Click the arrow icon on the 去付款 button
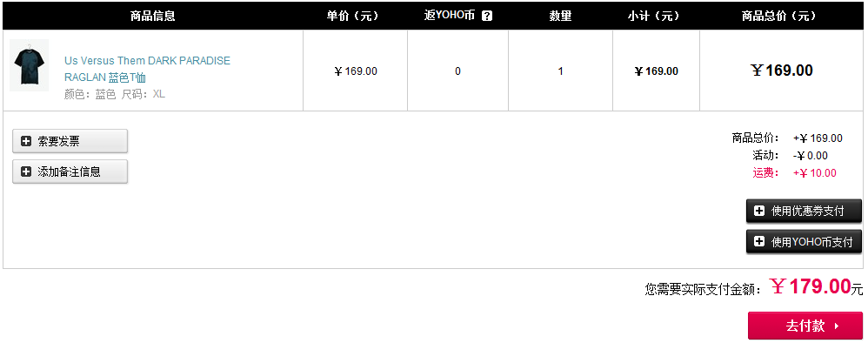Viewport: 868px width, 343px height. coord(837,326)
